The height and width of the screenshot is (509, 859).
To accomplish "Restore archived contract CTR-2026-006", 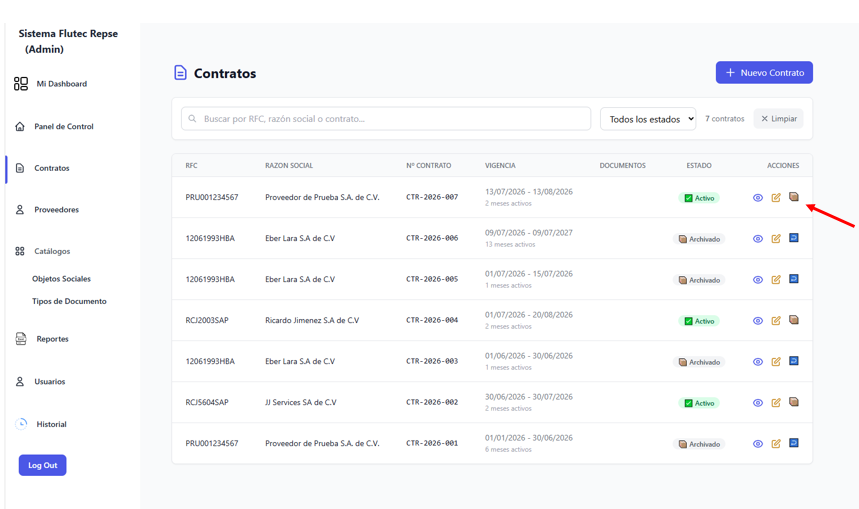I will tap(794, 238).
